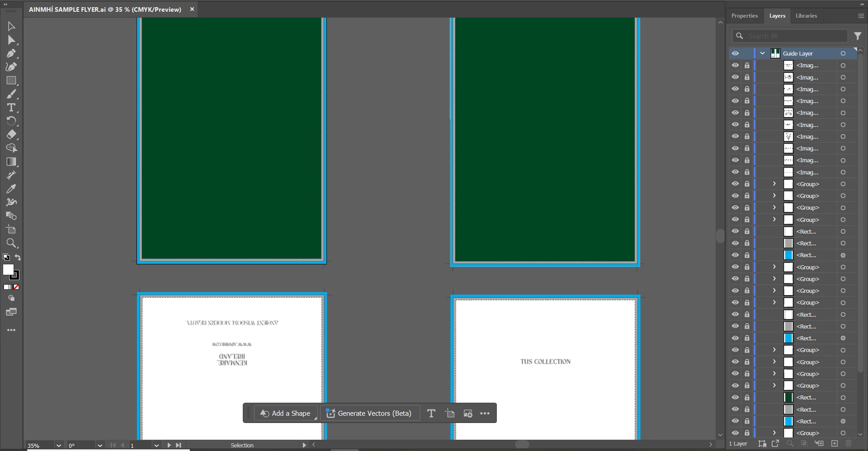The image size is (868, 451).
Task: Click Create New Layer plus icon
Action: click(x=835, y=444)
